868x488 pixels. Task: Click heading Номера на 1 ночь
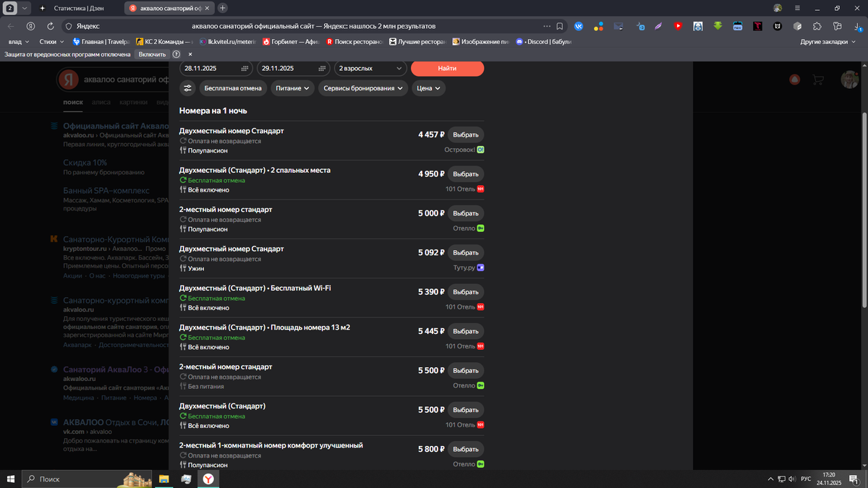[213, 111]
